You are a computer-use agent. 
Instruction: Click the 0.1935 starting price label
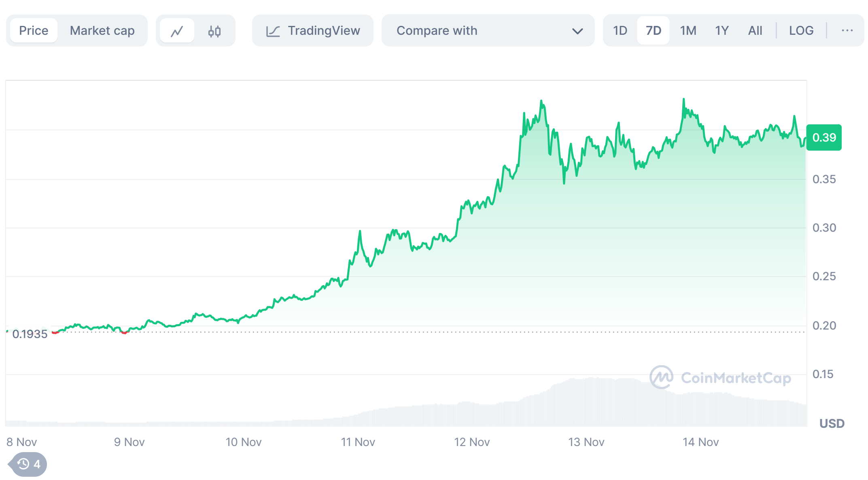pyautogui.click(x=30, y=334)
